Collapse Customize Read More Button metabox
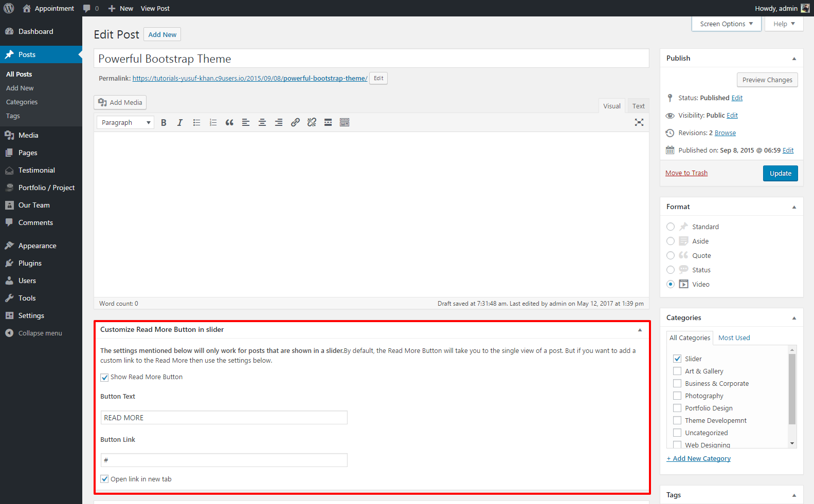This screenshot has width=814, height=504. point(640,330)
